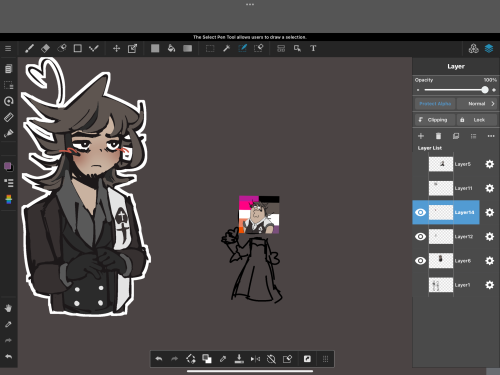Select the Text tool
The image size is (500, 375).
[313, 49]
